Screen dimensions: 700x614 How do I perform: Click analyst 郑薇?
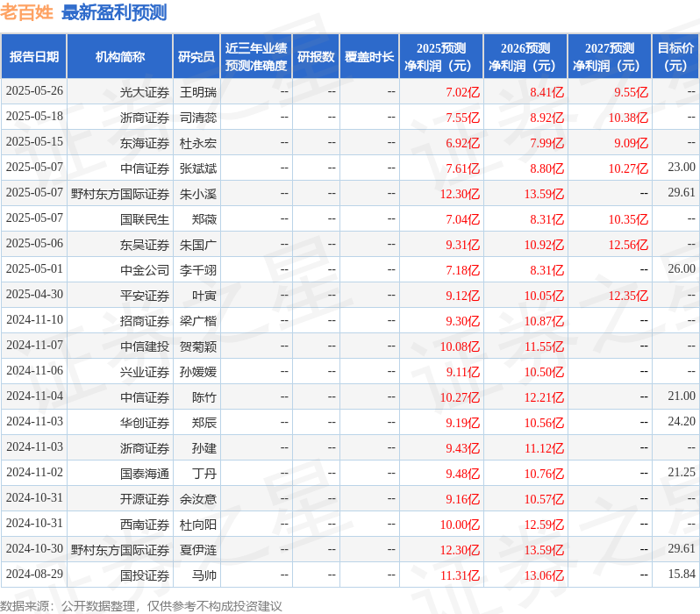204,219
